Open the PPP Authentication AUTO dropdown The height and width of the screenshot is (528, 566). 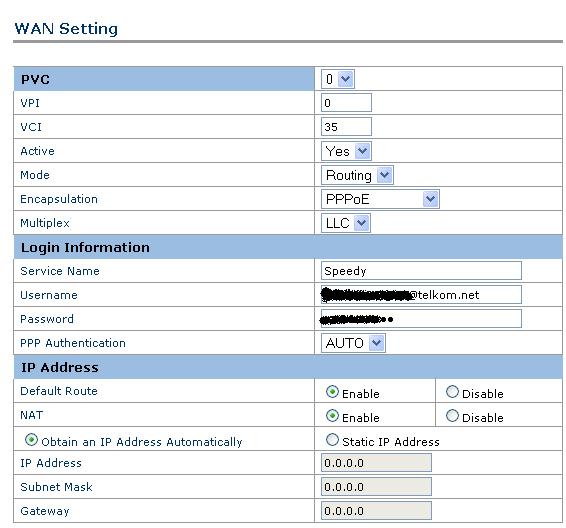coord(353,343)
